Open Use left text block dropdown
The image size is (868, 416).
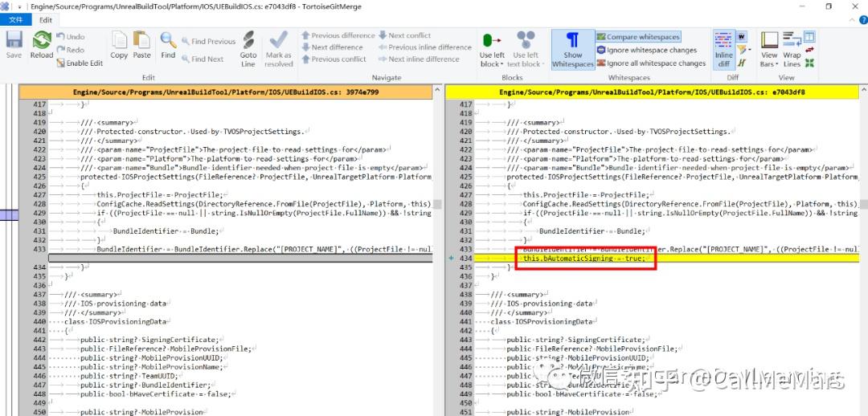click(x=526, y=50)
